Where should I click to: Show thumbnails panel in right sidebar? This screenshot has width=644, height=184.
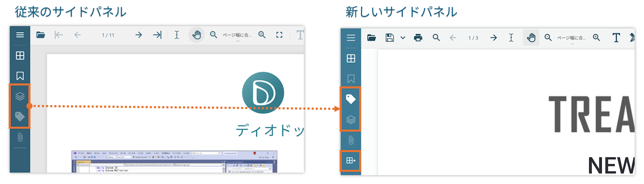pos(351,58)
